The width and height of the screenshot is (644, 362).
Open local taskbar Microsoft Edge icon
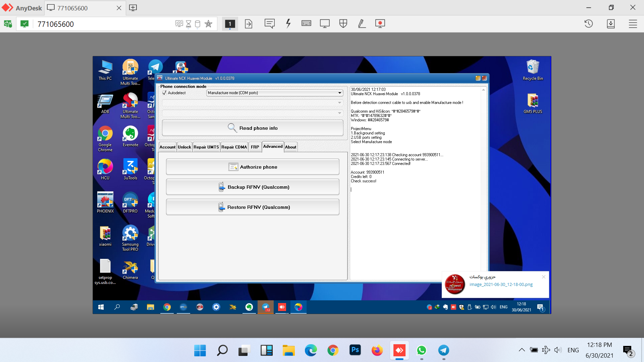tap(311, 350)
